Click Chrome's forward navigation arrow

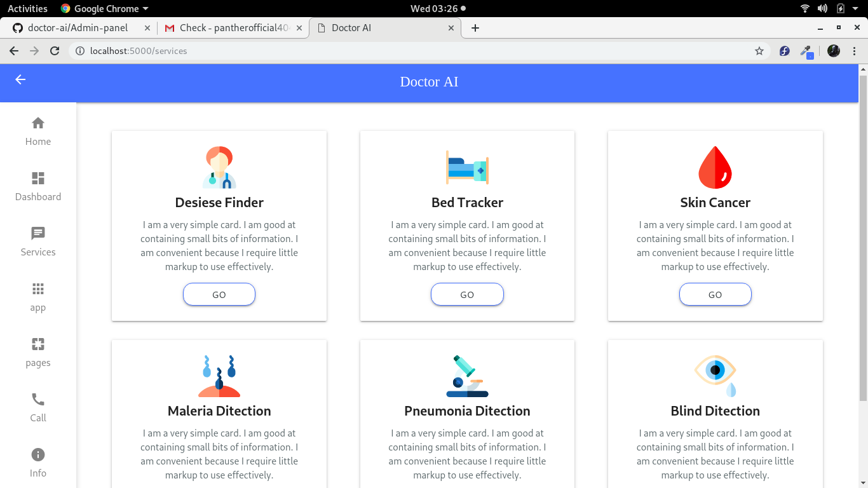coord(34,51)
